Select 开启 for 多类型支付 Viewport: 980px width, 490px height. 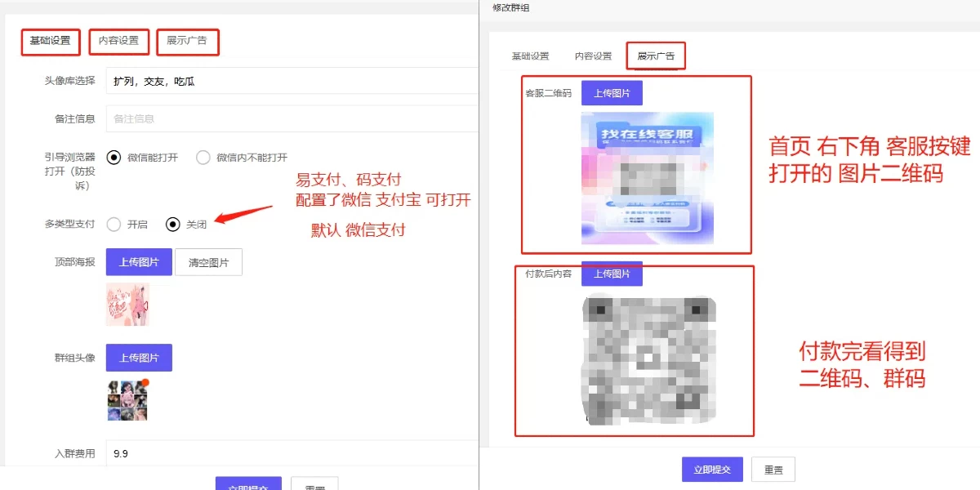pyautogui.click(x=127, y=224)
